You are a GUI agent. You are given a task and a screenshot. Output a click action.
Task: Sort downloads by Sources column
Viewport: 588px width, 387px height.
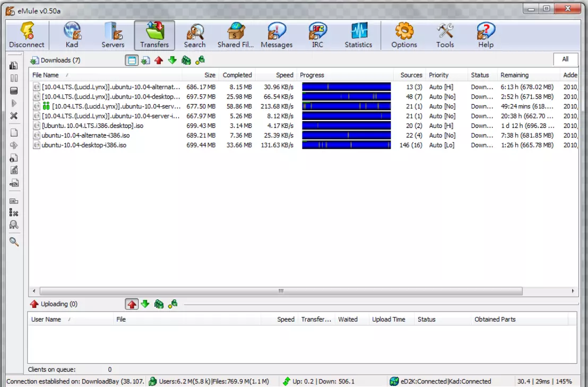(410, 75)
